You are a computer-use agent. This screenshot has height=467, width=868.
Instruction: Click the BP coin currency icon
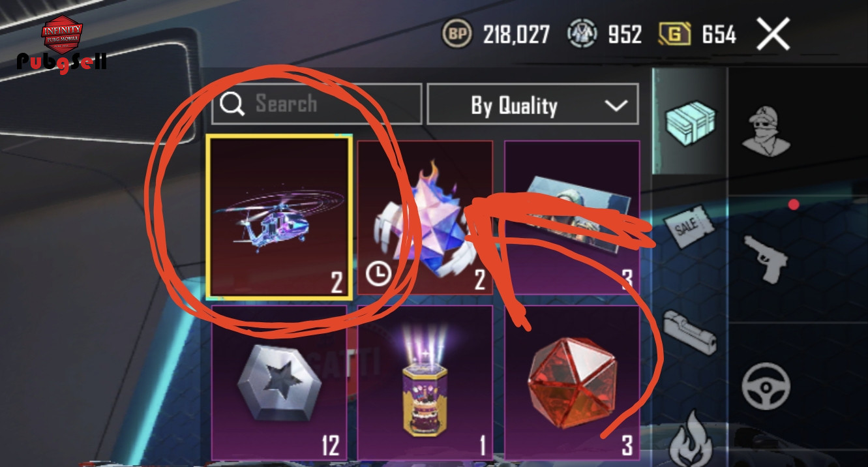pos(458,34)
